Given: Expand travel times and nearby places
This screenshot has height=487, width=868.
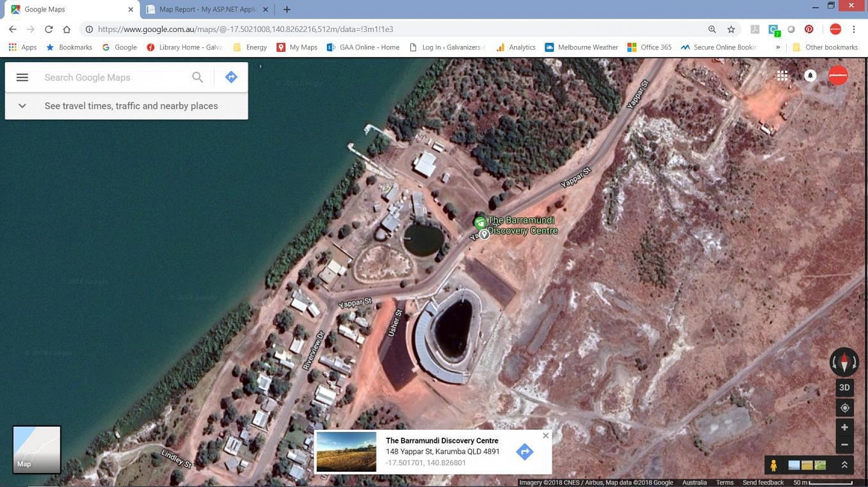Looking at the screenshot, I should click(22, 106).
